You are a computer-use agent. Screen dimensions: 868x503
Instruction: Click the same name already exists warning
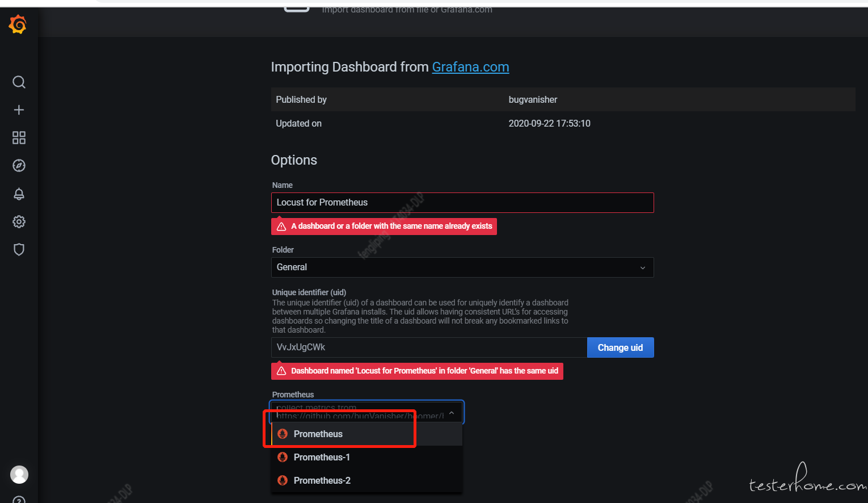coord(384,227)
